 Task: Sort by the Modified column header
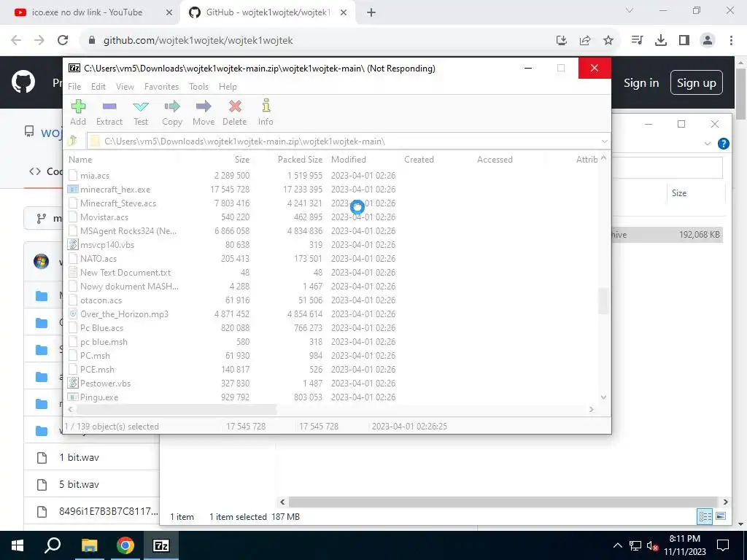coord(349,160)
